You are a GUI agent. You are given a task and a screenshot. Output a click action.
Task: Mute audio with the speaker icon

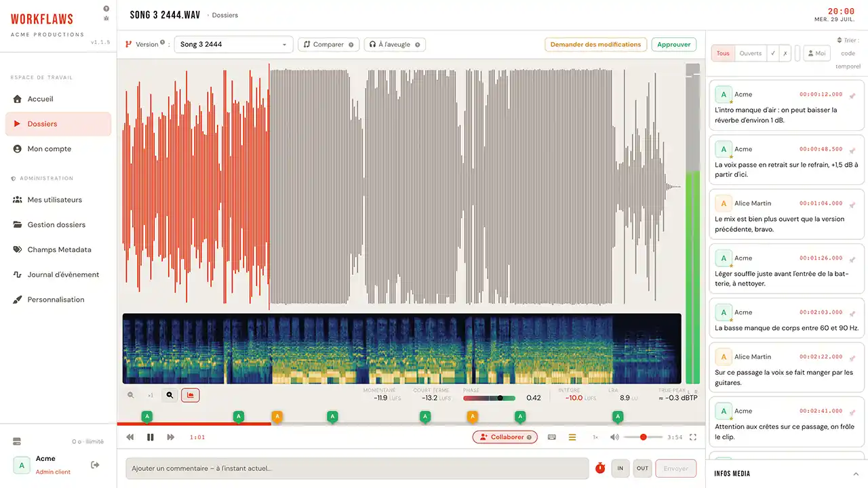point(614,437)
